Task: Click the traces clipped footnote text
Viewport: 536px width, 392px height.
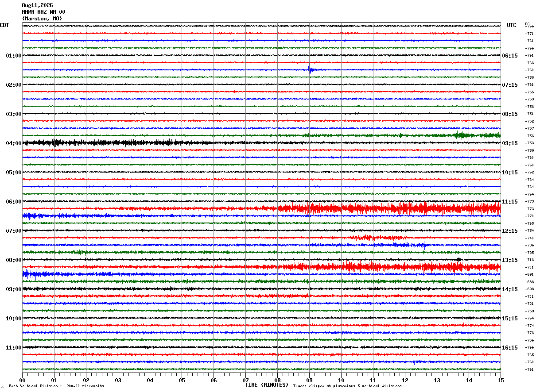Action: pos(347,386)
